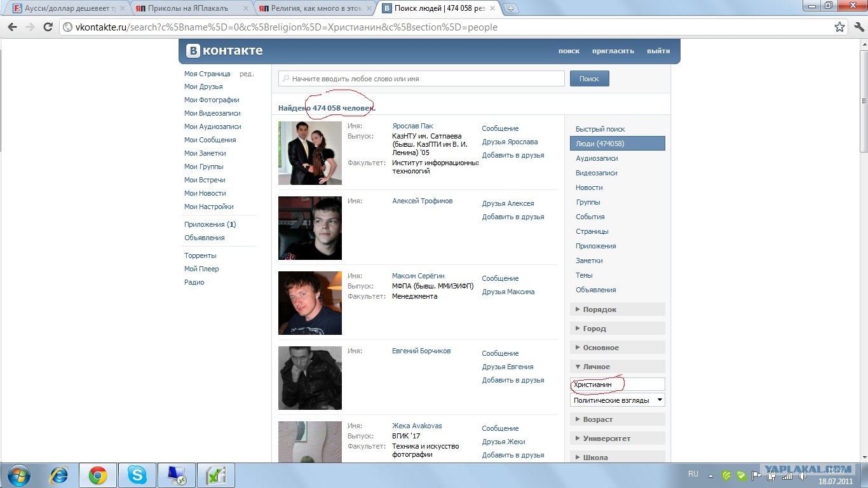Open Мои Друзья in left sidebar
868x488 pixels.
pyautogui.click(x=203, y=86)
